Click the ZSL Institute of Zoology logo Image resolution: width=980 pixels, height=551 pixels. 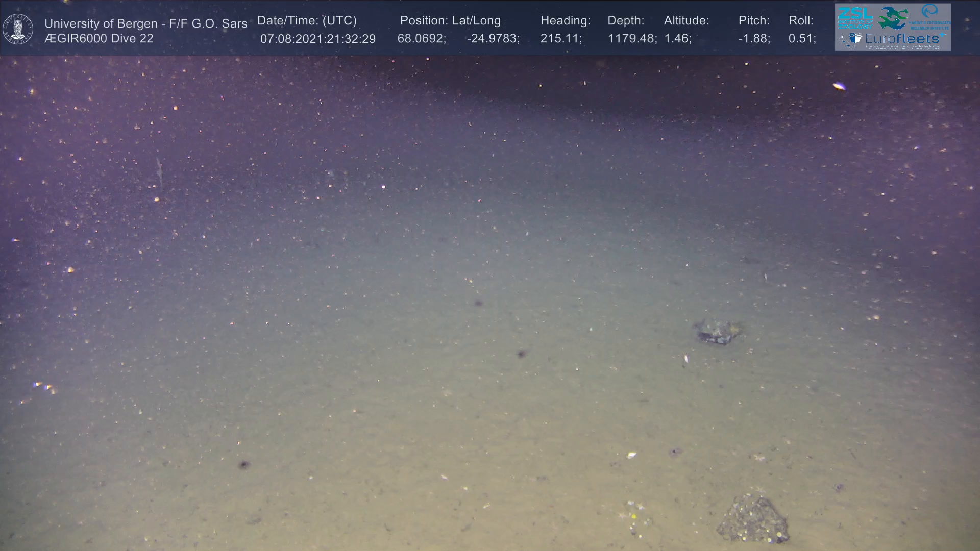click(855, 17)
